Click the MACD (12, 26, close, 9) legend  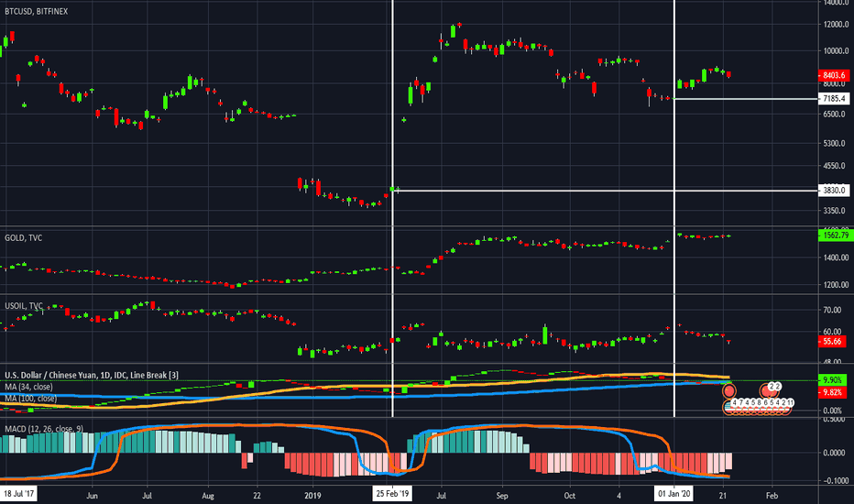(44, 429)
